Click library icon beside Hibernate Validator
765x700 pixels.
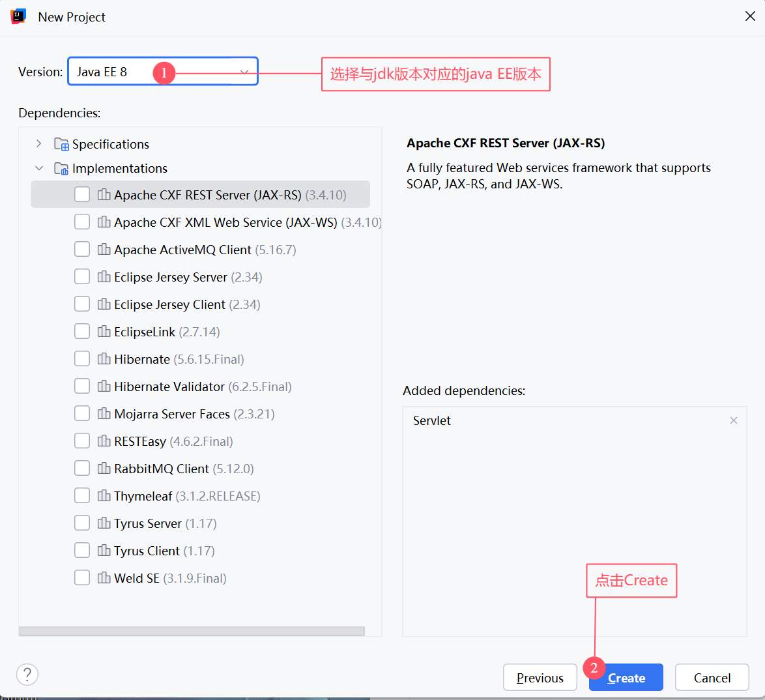104,386
